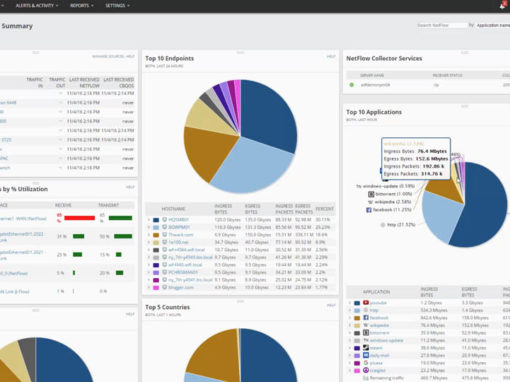
Task: Open the youtube application link
Action: 378,303
